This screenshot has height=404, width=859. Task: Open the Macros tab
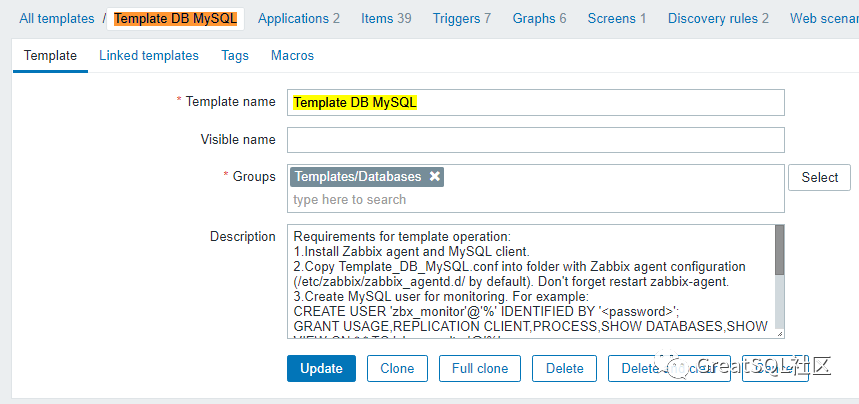(292, 56)
